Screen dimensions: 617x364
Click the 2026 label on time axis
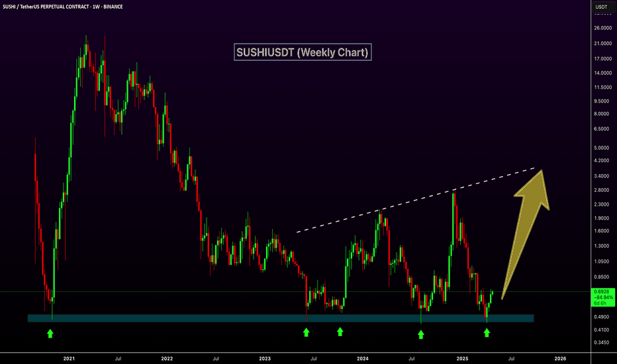(x=560, y=359)
